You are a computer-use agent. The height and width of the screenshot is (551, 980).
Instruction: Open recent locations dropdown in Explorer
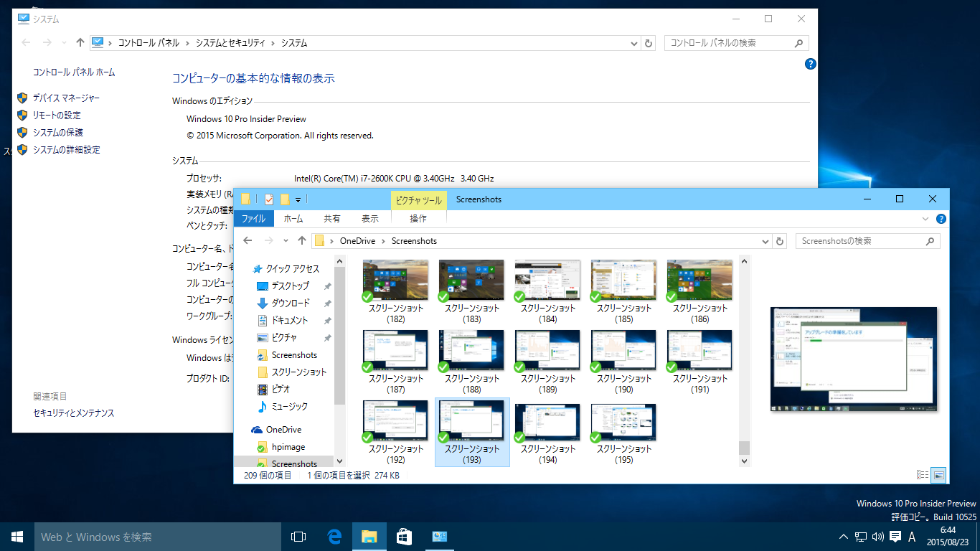(286, 241)
